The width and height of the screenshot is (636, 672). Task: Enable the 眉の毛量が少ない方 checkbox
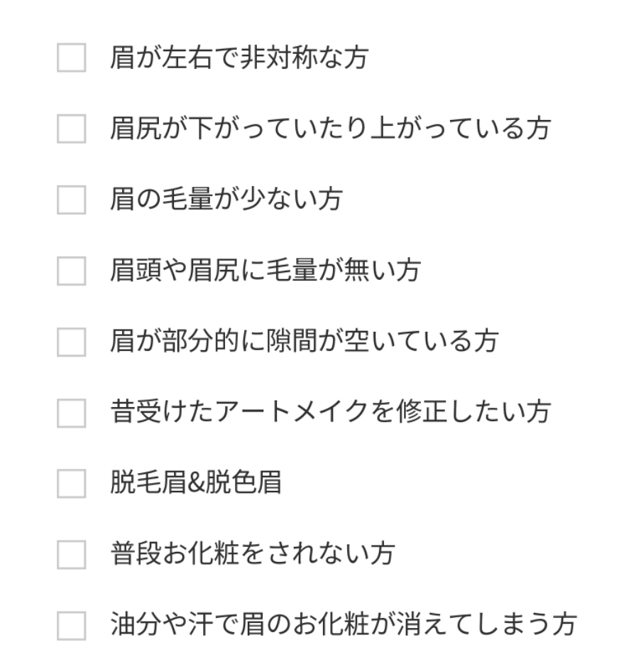tap(71, 200)
